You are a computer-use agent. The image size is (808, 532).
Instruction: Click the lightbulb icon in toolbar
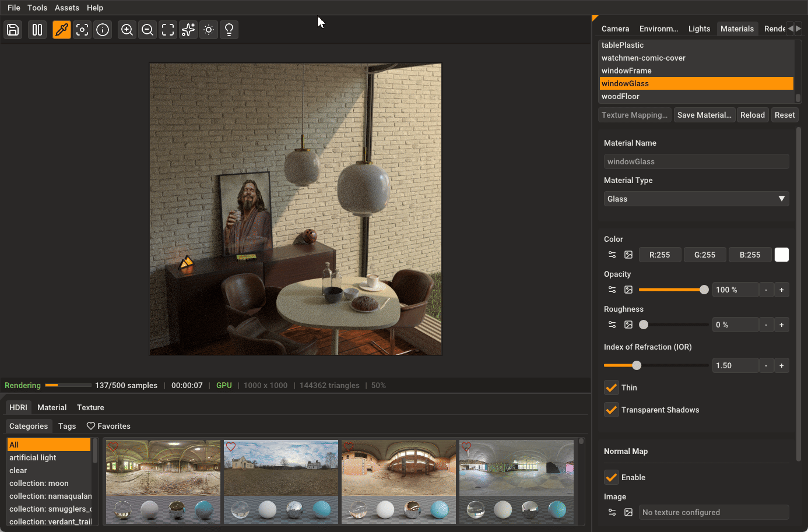[x=229, y=30]
